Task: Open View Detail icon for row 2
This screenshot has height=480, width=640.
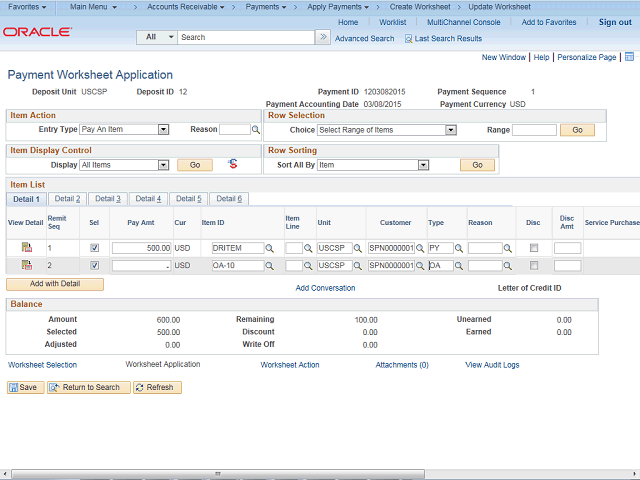Action: click(x=27, y=265)
